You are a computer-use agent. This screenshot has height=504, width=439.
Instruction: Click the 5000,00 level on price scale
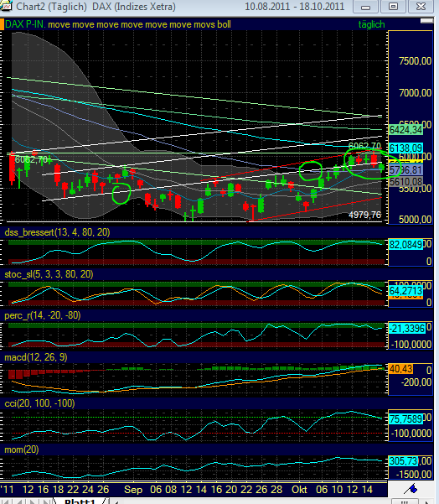(415, 220)
